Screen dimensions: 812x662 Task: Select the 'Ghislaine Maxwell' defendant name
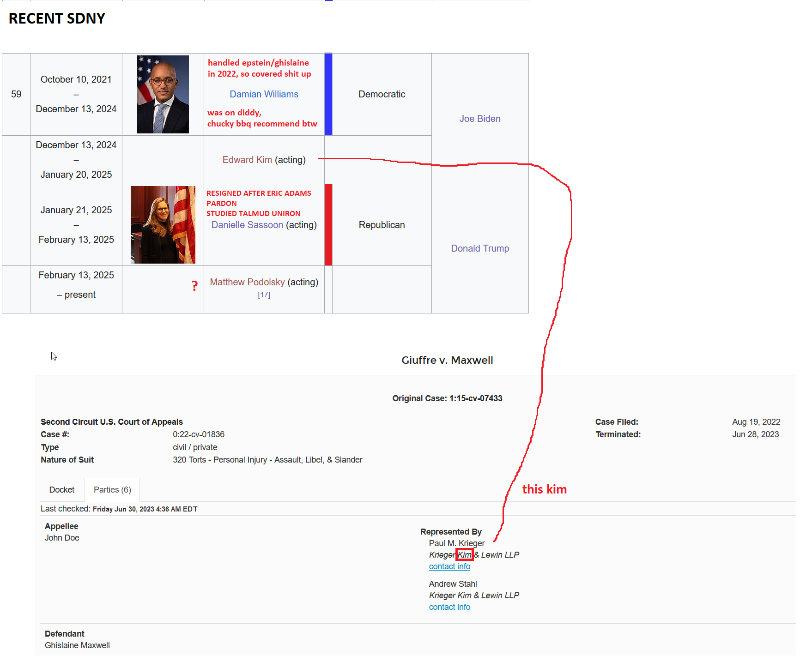(77, 645)
